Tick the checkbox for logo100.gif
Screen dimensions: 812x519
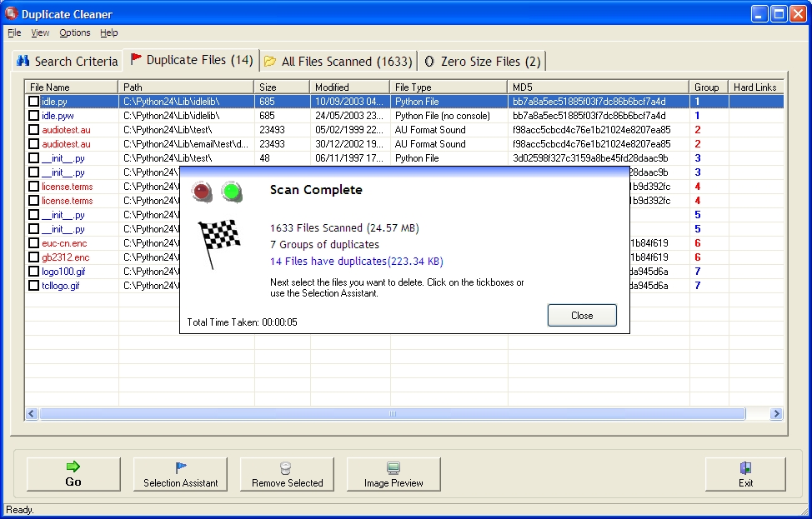33,271
